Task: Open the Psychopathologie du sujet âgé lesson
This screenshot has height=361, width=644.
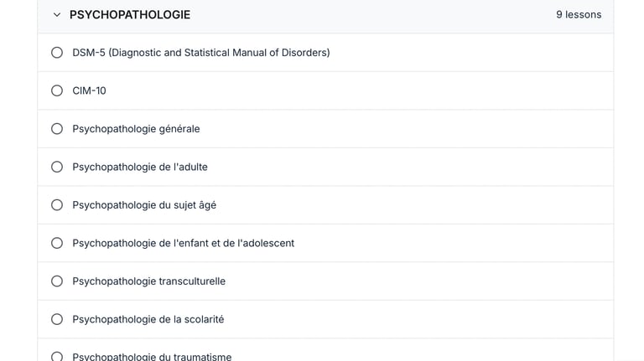Action: [144, 205]
